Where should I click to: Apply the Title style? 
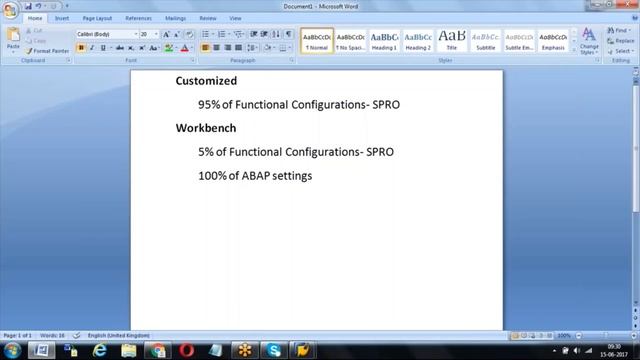(451, 41)
